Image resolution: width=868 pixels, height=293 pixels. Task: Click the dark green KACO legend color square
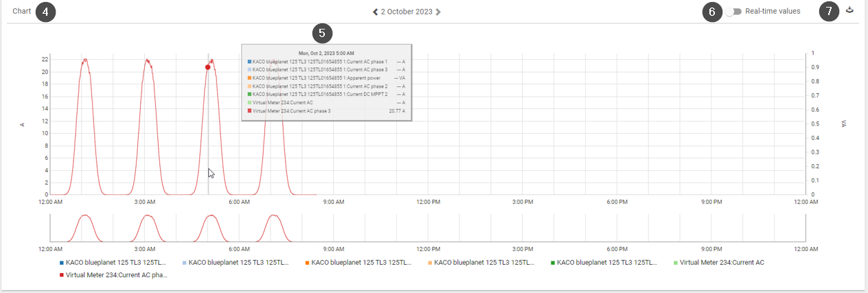tap(552, 263)
